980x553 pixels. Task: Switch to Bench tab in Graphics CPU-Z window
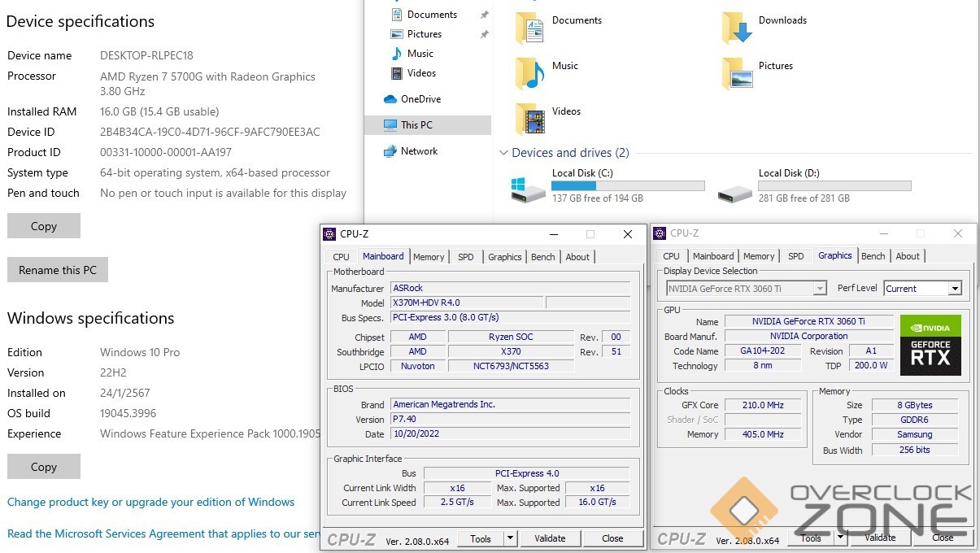click(873, 256)
